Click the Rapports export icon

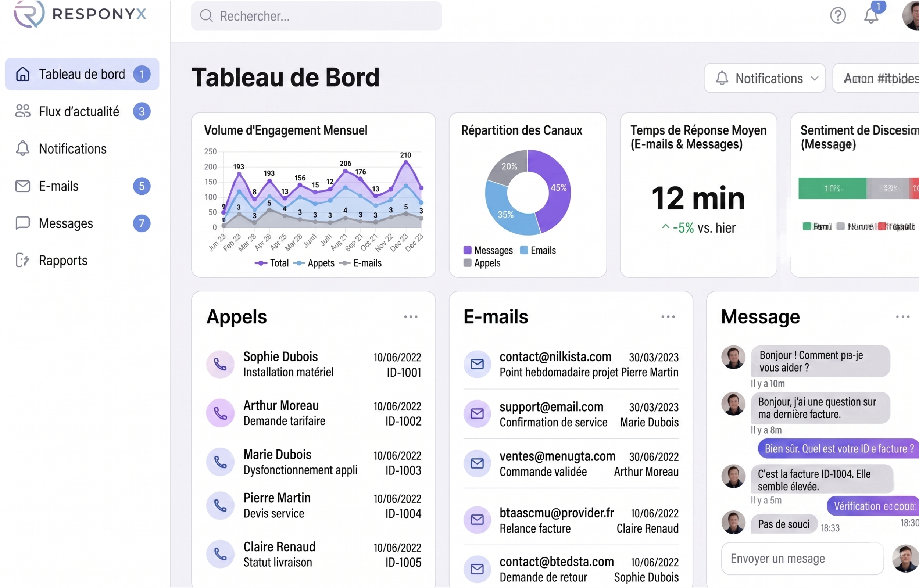[x=22, y=261]
